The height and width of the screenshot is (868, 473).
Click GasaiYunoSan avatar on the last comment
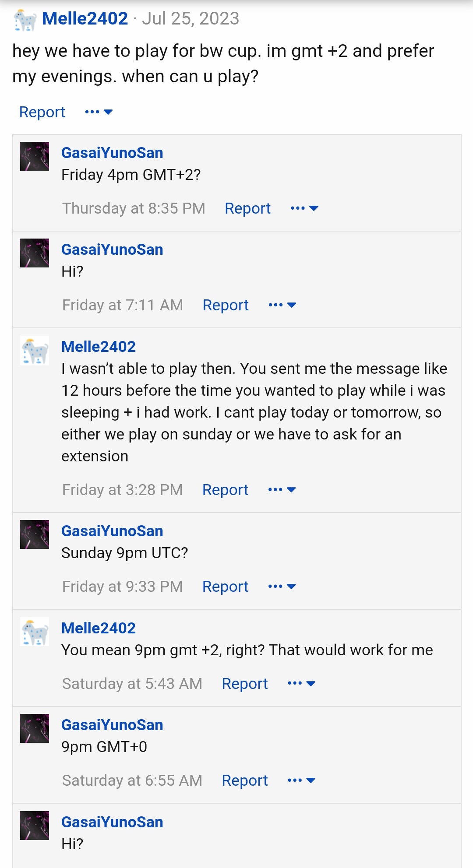[35, 826]
